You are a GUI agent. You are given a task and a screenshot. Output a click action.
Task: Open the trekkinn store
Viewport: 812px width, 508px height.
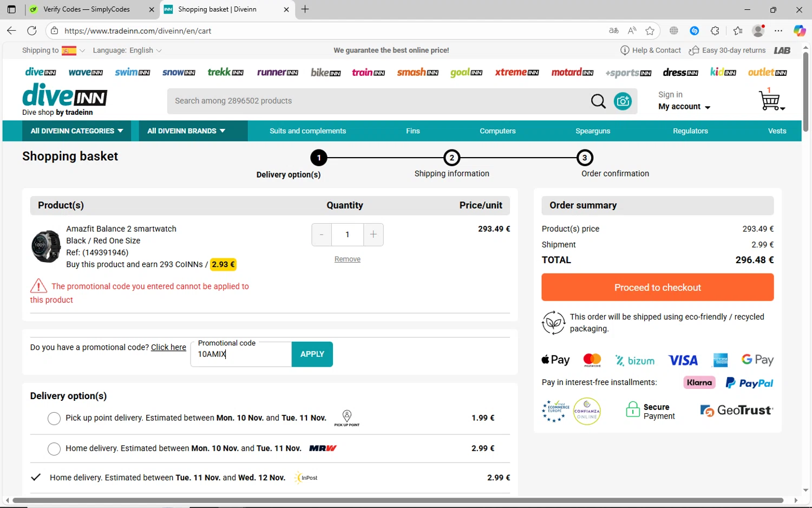pyautogui.click(x=225, y=72)
